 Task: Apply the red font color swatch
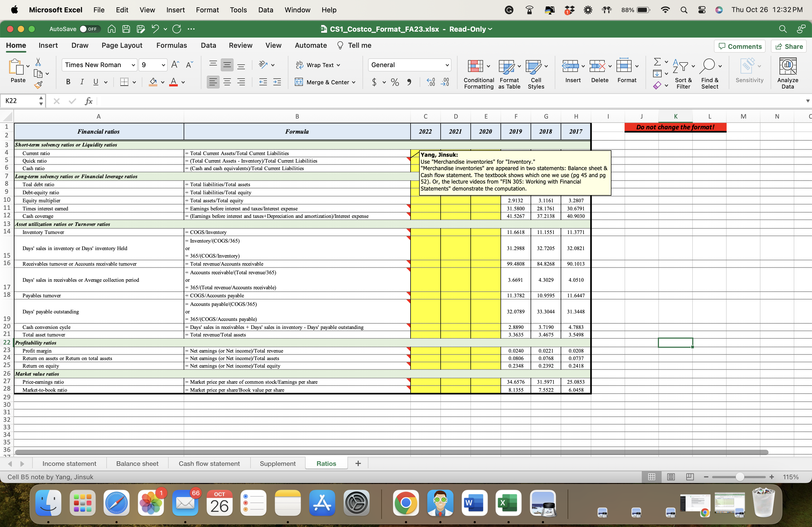click(x=173, y=82)
